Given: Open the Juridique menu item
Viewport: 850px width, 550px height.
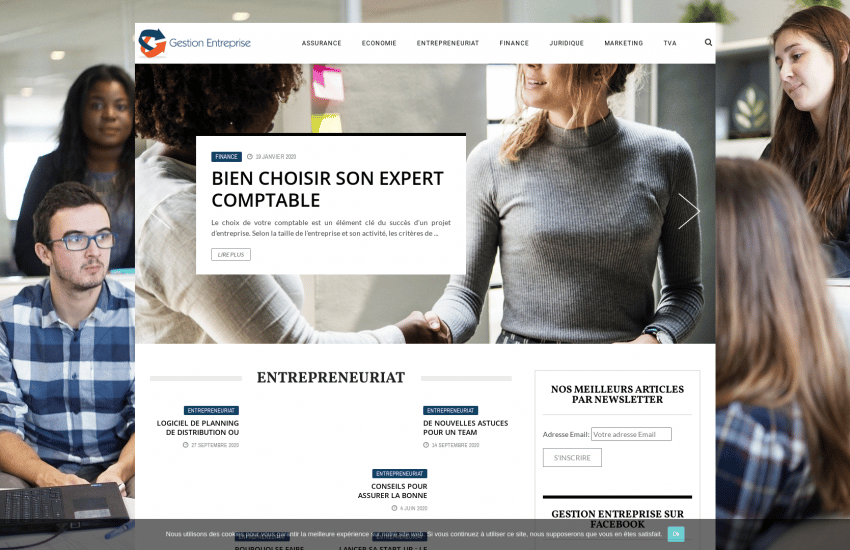Looking at the screenshot, I should tap(566, 43).
